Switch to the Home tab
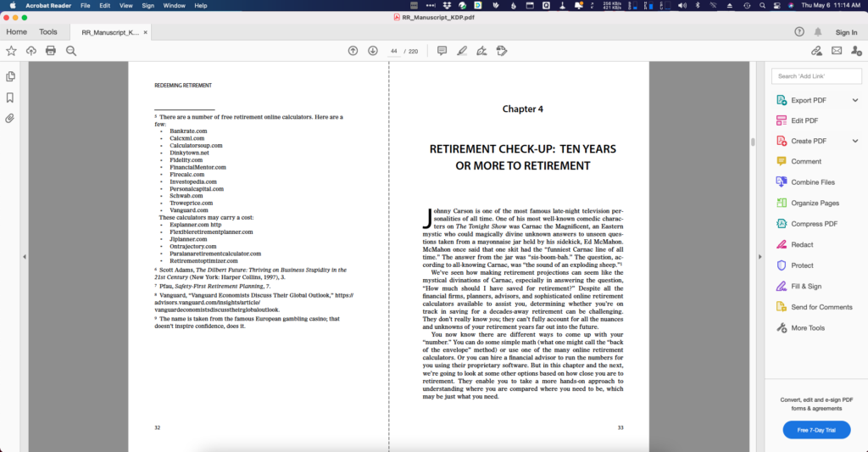This screenshot has height=452, width=868. tap(17, 32)
